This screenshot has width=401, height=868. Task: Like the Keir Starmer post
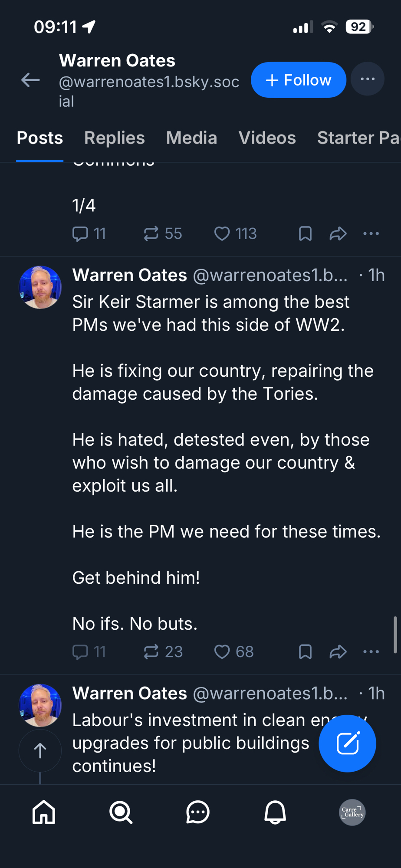[x=222, y=652]
